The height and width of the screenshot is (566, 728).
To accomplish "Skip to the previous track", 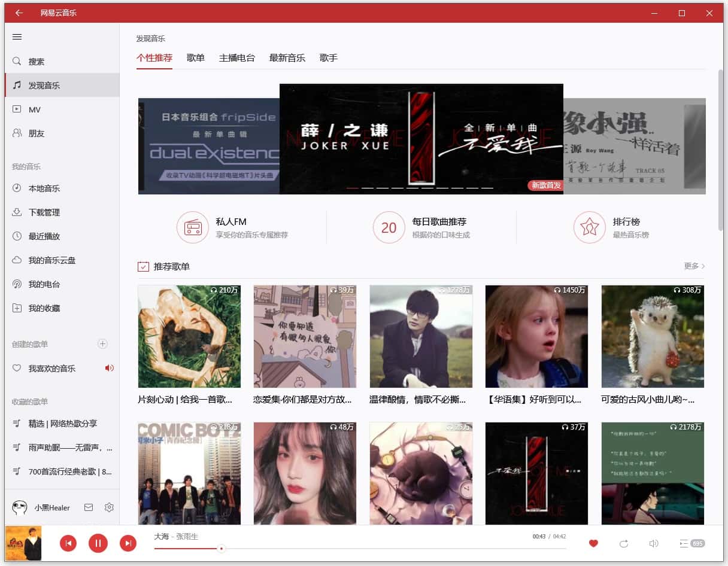I will point(68,543).
